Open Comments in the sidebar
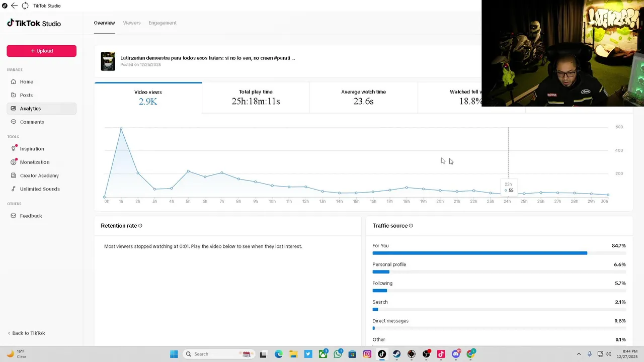644x362 pixels. [41, 122]
